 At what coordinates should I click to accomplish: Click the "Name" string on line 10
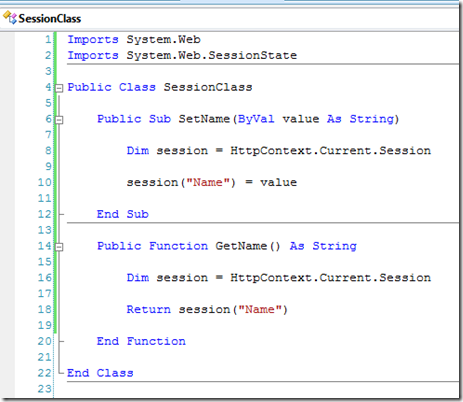click(x=208, y=182)
